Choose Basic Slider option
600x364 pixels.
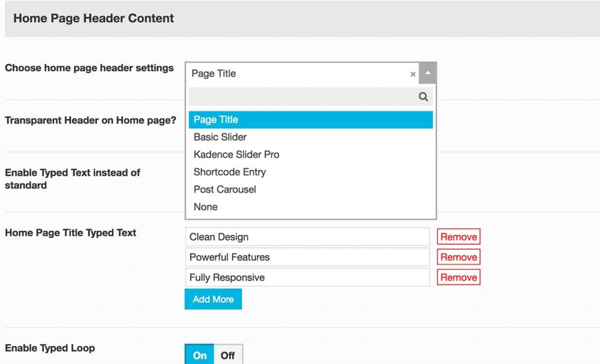(220, 137)
